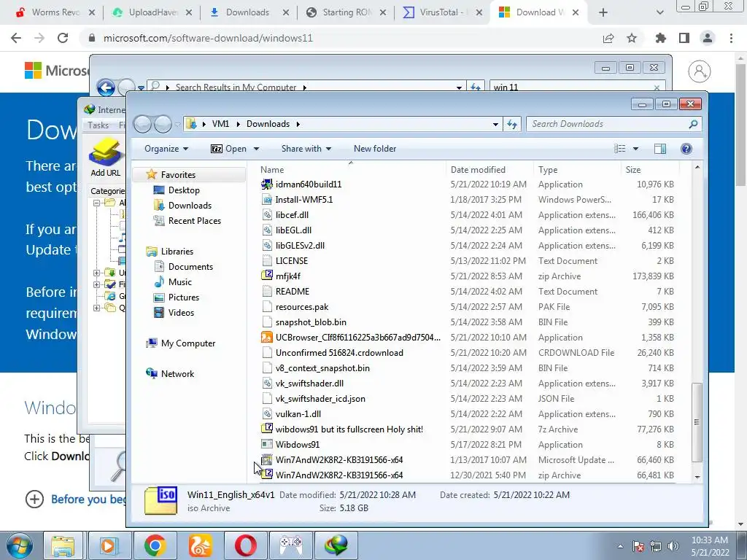The height and width of the screenshot is (560, 747).
Task: Select README text document
Action: pyautogui.click(x=293, y=292)
